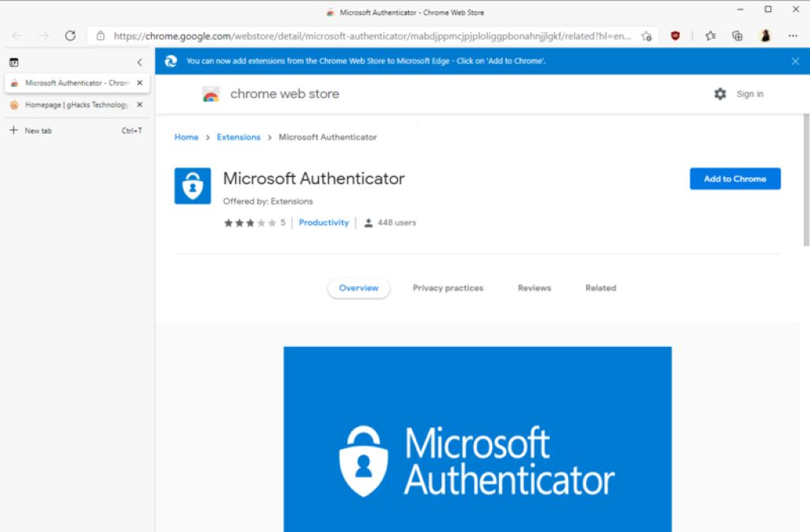Click the Extensions breadcrumb link

point(238,138)
